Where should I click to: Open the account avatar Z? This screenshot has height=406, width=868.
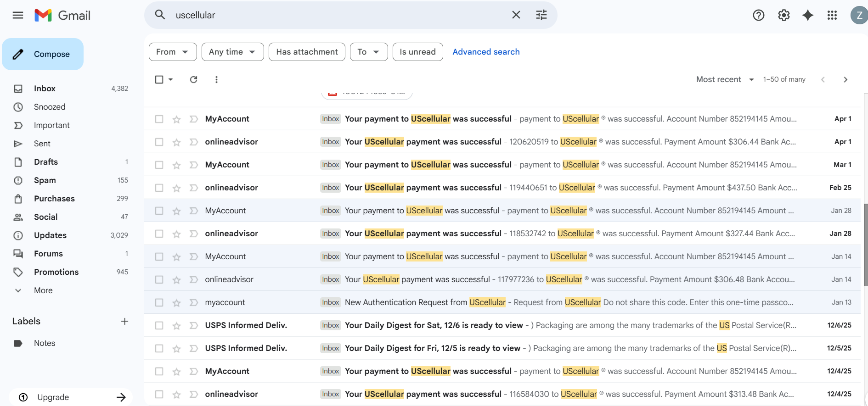859,15
